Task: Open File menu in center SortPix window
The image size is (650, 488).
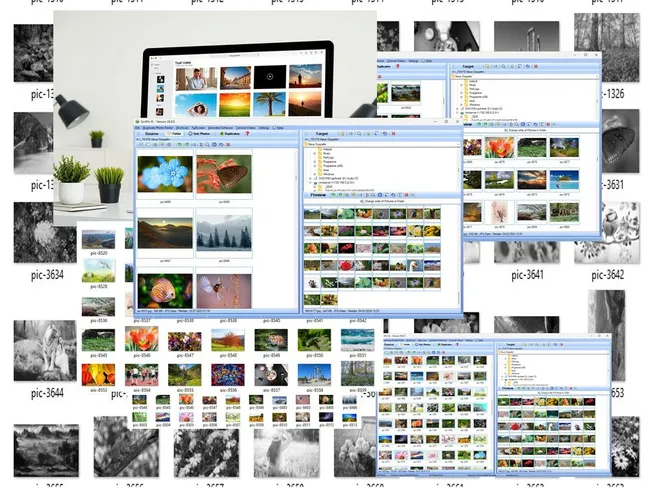Action: tap(137, 128)
